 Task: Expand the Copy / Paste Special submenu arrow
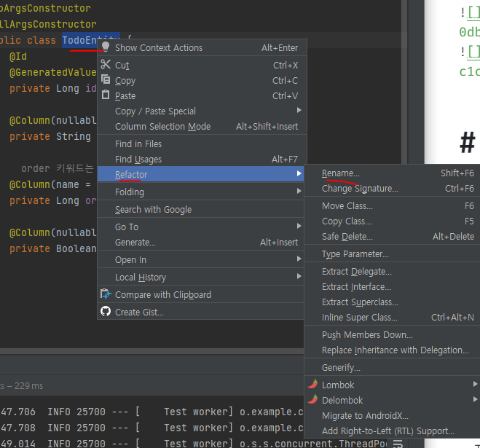coord(299,111)
